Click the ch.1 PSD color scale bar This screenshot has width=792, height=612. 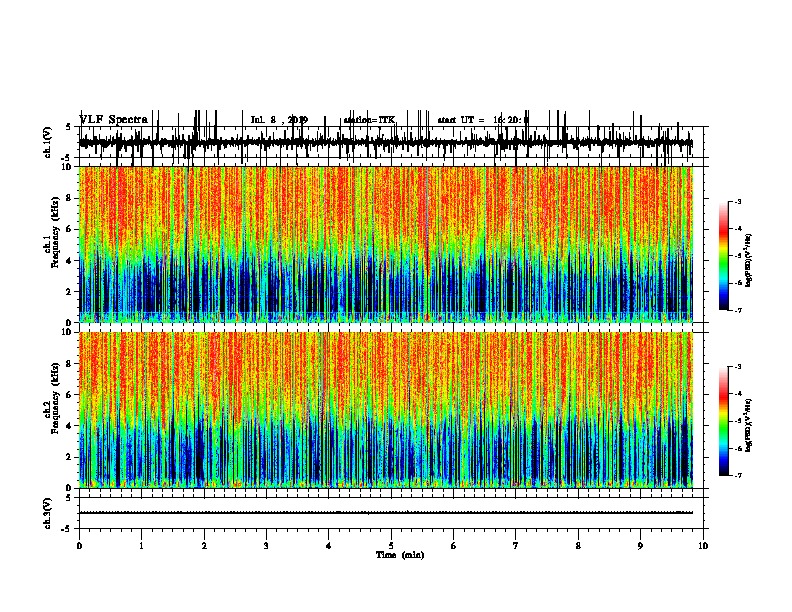pos(724,256)
